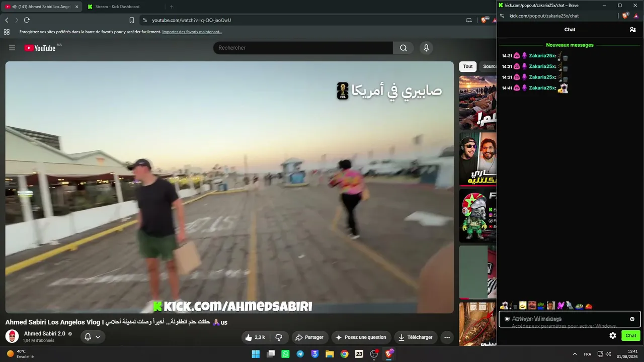Viewport: 644px width, 362px height.
Task: Bookmark the page with the bookmark icon
Action: [132, 20]
